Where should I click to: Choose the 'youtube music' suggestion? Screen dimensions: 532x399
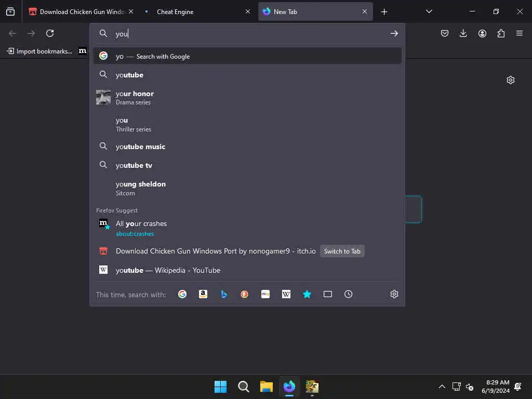tap(247, 147)
